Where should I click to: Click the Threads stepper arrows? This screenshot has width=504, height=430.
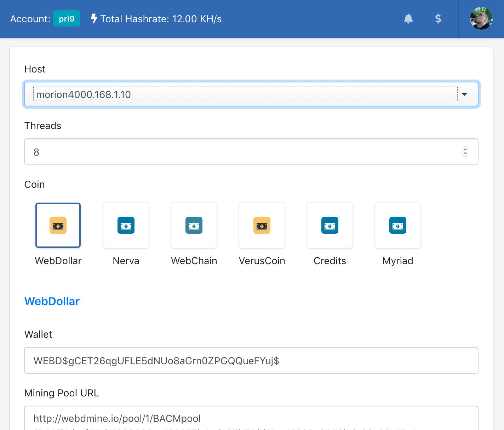465,152
